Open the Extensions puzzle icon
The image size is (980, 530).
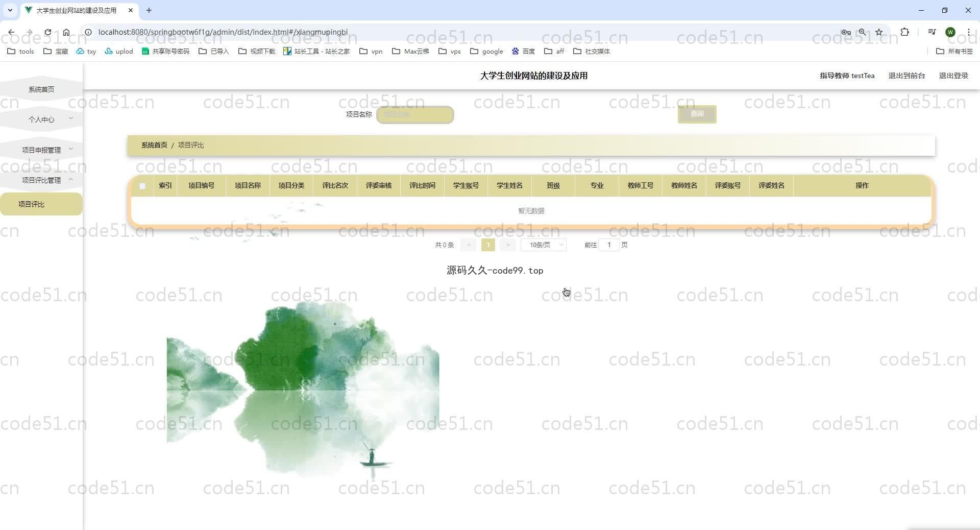click(904, 32)
